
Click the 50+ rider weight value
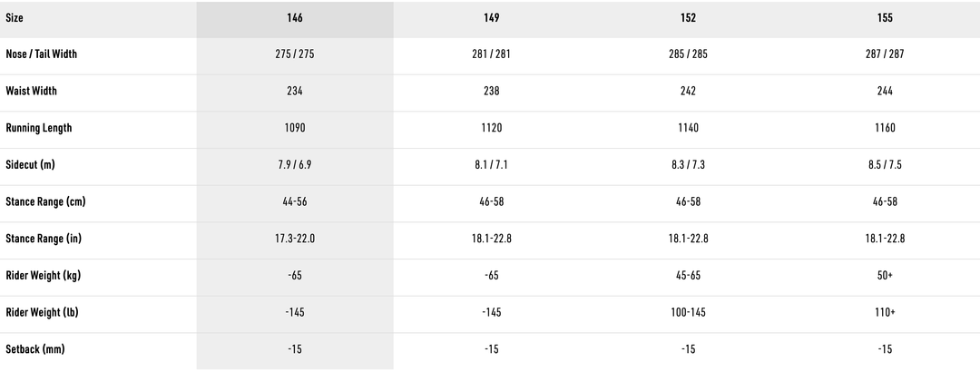885,276
